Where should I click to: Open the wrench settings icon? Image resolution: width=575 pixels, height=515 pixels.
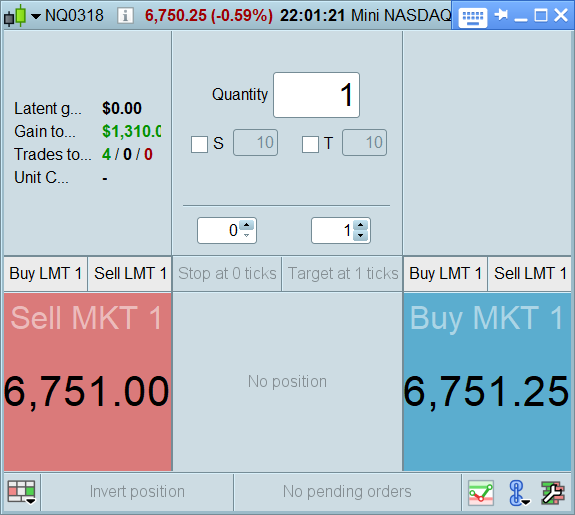tap(553, 493)
